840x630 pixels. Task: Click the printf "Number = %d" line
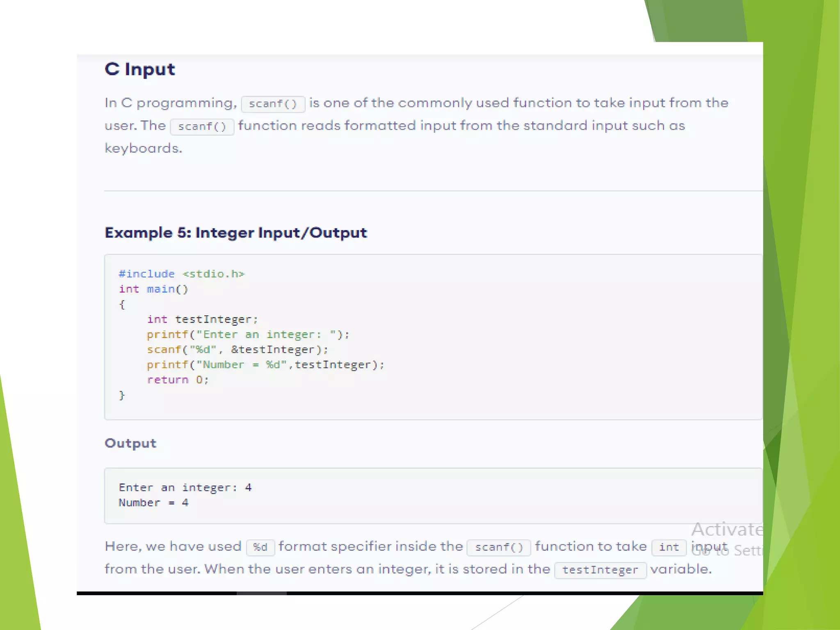[266, 365]
